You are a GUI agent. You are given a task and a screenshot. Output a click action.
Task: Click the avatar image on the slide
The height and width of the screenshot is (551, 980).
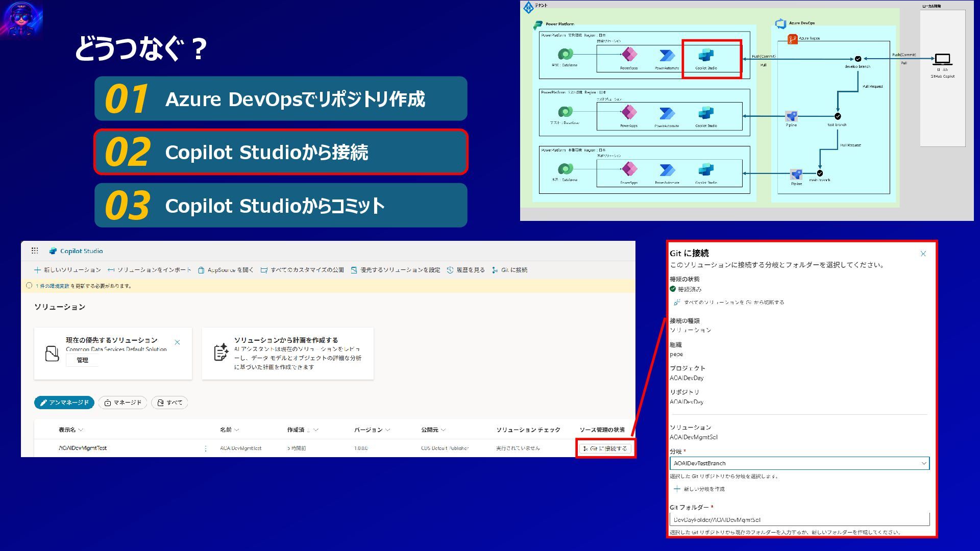tap(21, 19)
